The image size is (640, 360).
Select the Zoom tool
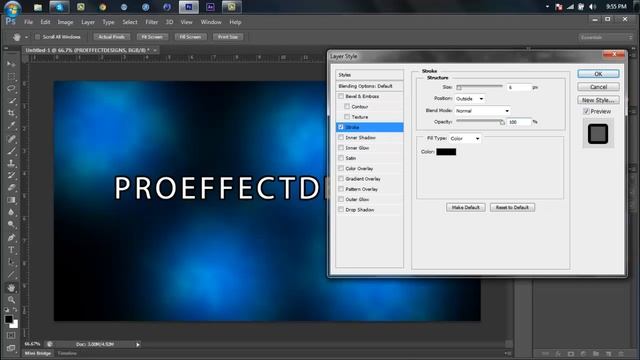pos(11,300)
